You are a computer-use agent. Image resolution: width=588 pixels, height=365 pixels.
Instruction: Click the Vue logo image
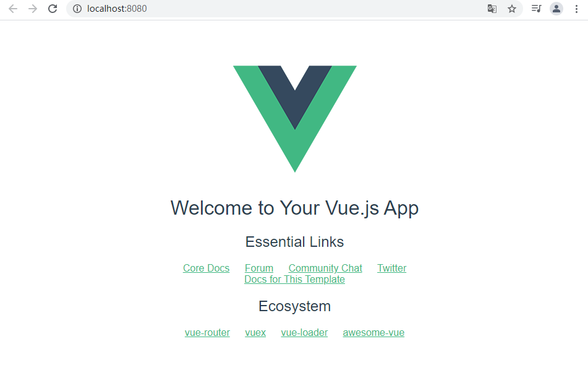[295, 119]
